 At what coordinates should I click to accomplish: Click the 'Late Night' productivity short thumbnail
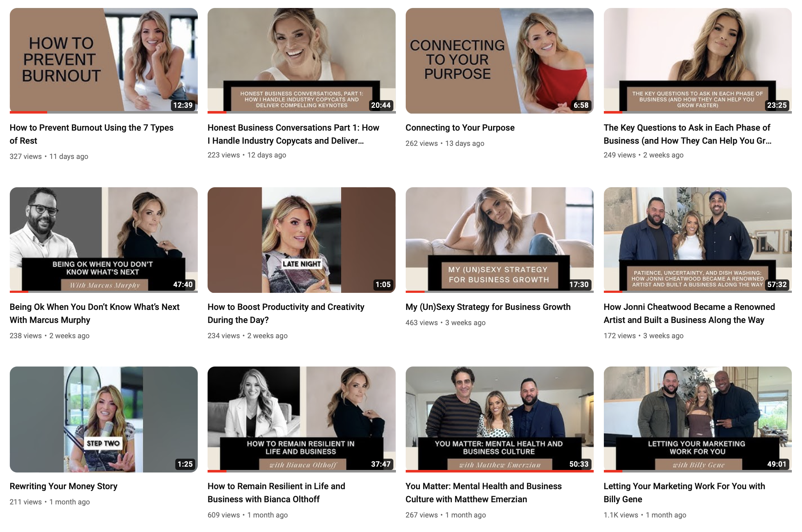tap(301, 240)
